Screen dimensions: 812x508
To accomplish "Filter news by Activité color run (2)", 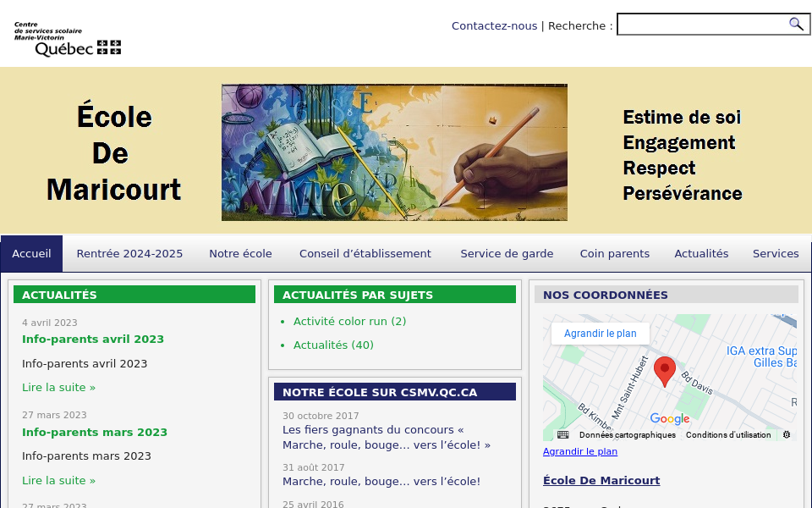I will (349, 322).
